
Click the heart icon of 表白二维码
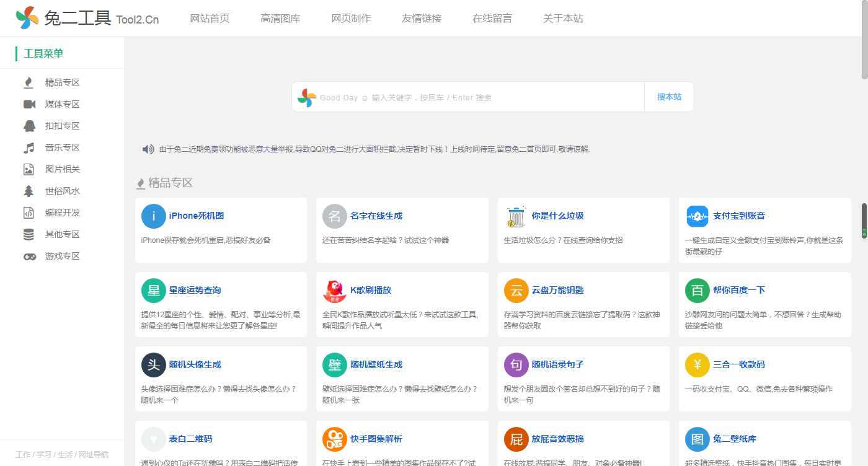(153, 439)
